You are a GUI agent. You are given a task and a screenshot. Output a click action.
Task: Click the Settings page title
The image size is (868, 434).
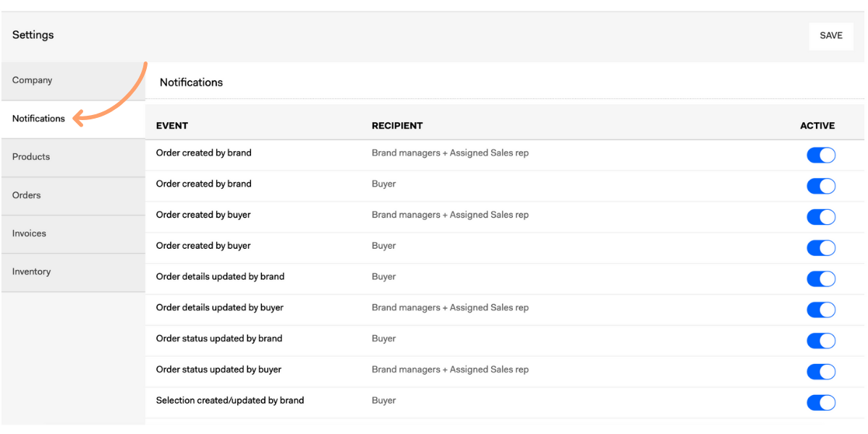[33, 35]
